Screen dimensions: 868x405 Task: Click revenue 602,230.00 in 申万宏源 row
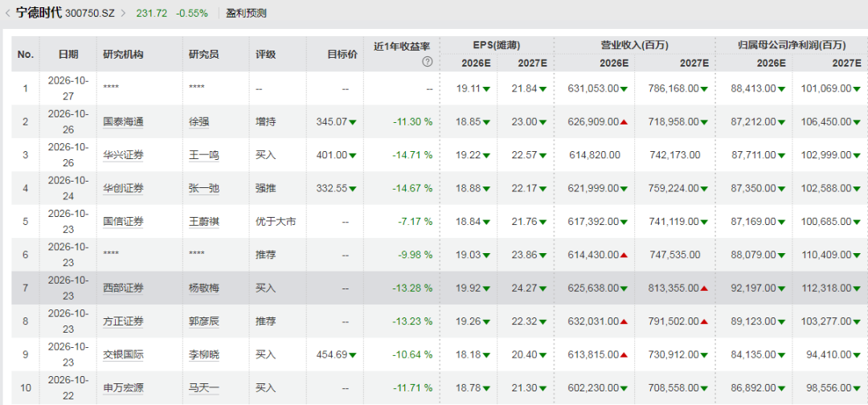tap(593, 387)
